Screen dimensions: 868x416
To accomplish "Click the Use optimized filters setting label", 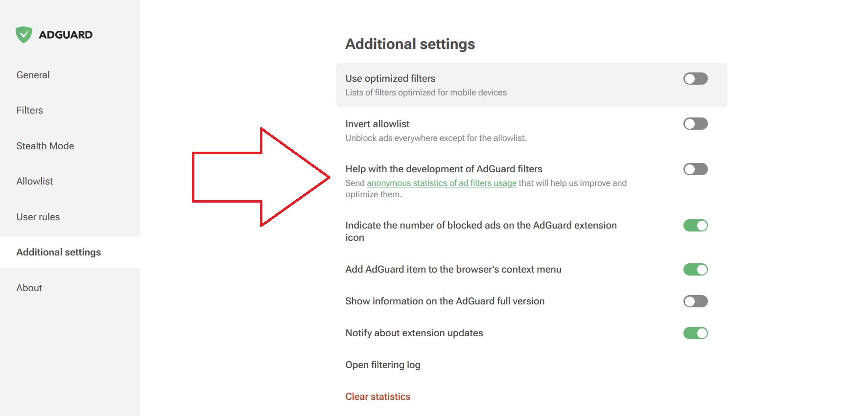I will (390, 79).
